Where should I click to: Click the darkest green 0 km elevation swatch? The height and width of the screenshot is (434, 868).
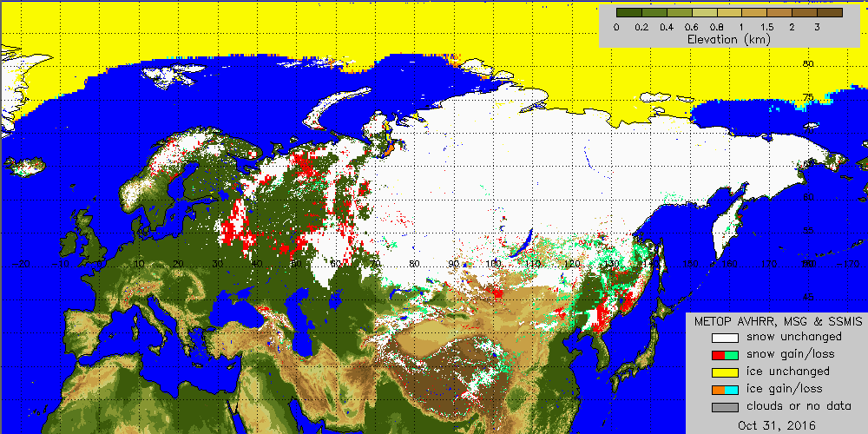pyautogui.click(x=628, y=13)
